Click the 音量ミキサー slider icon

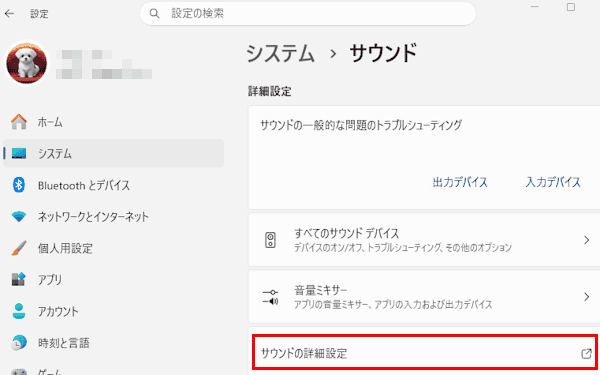tap(270, 297)
